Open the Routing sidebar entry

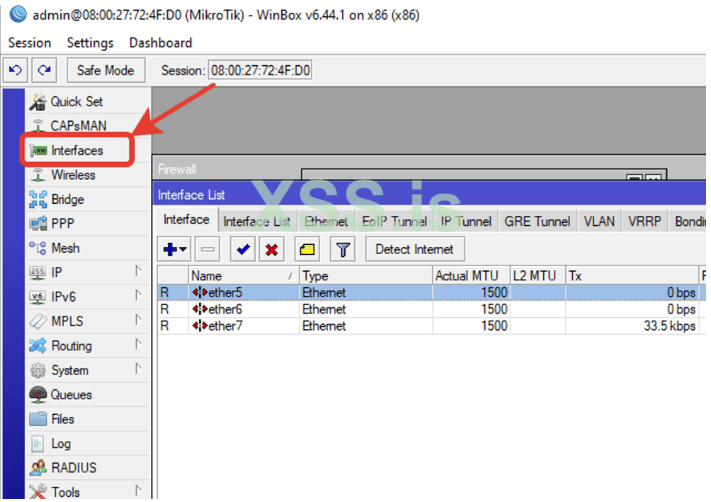[x=88, y=346]
